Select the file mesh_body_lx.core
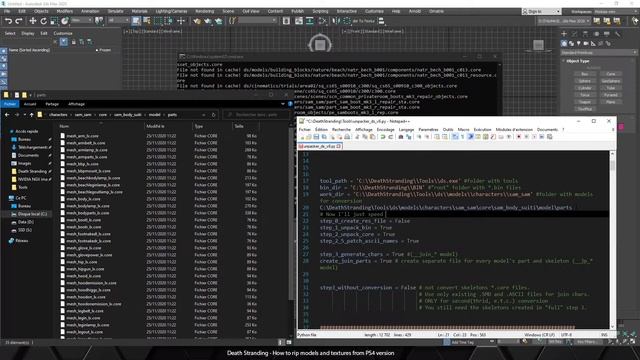The image size is (640, 360). pos(83,199)
